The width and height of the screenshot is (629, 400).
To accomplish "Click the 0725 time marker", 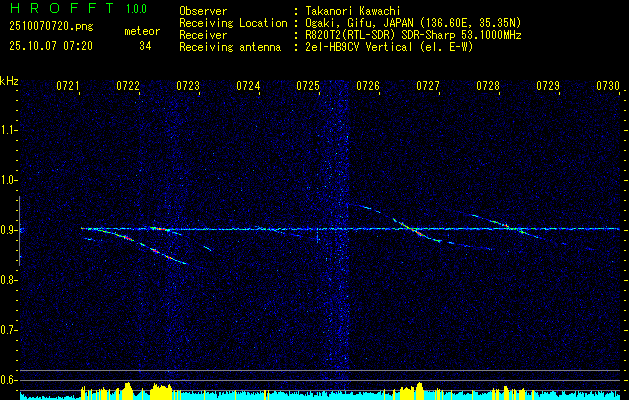I will [x=308, y=86].
